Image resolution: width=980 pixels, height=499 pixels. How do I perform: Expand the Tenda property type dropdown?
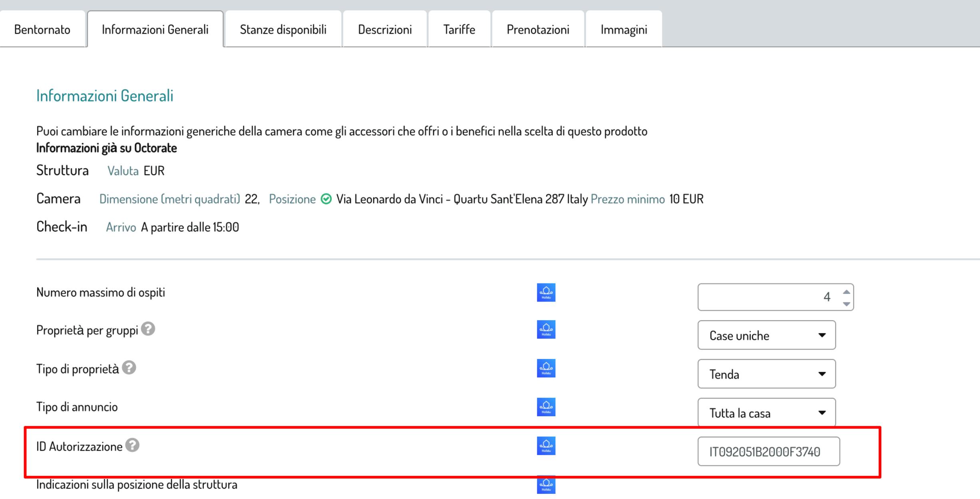coord(766,374)
